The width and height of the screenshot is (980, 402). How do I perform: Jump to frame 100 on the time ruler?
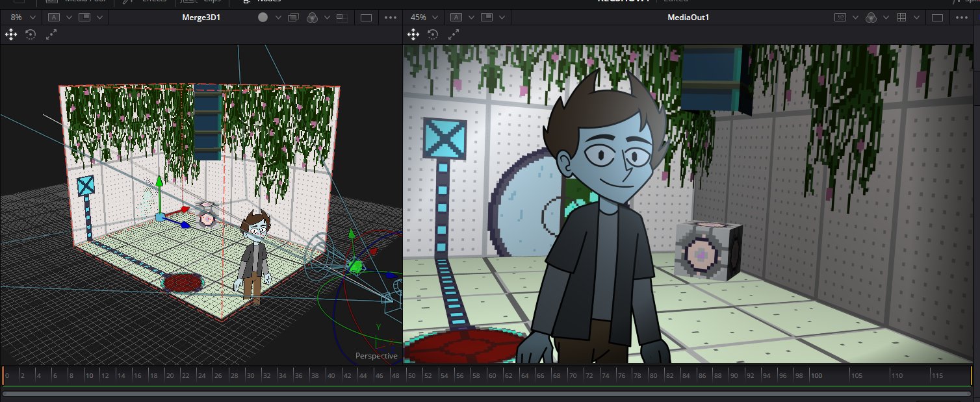(817, 375)
